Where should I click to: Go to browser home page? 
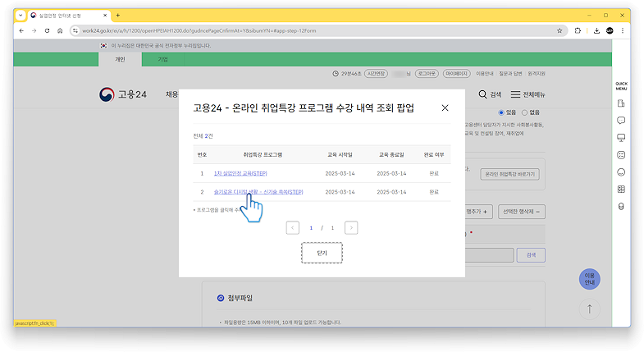[x=60, y=30]
